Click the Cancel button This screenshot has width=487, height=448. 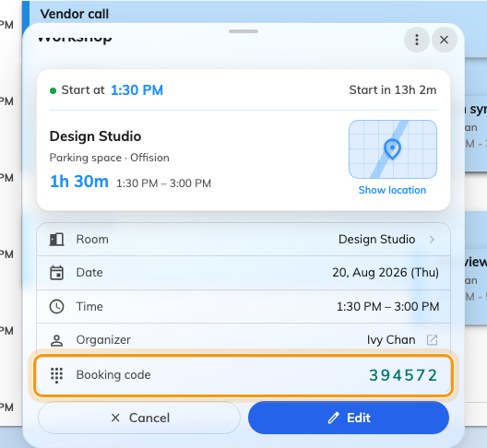coord(139,418)
